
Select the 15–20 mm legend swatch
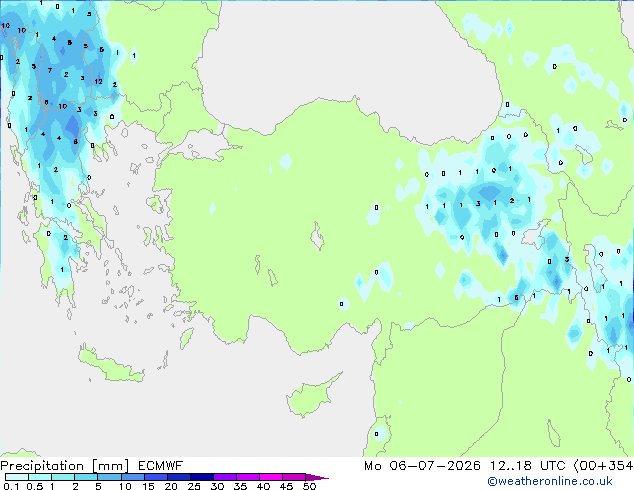(155, 477)
